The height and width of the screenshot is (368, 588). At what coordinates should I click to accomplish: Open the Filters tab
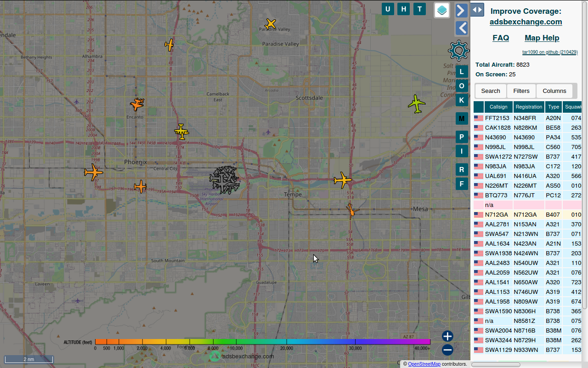pyautogui.click(x=521, y=91)
